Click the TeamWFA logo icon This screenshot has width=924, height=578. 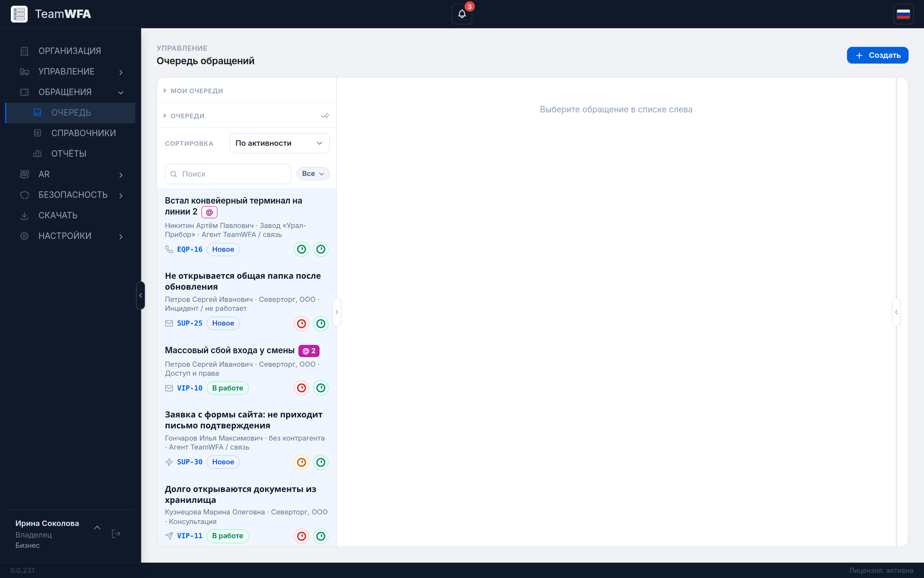[19, 14]
